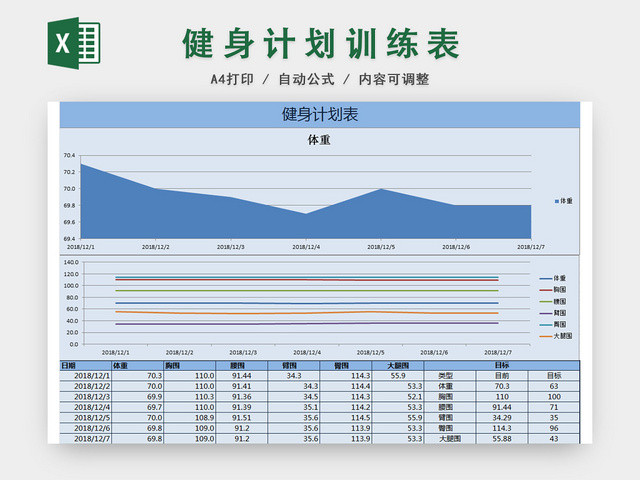The height and width of the screenshot is (480, 640).
Task: Select arm value 35.1 in the 2018/12/4 row
Action: (x=293, y=407)
